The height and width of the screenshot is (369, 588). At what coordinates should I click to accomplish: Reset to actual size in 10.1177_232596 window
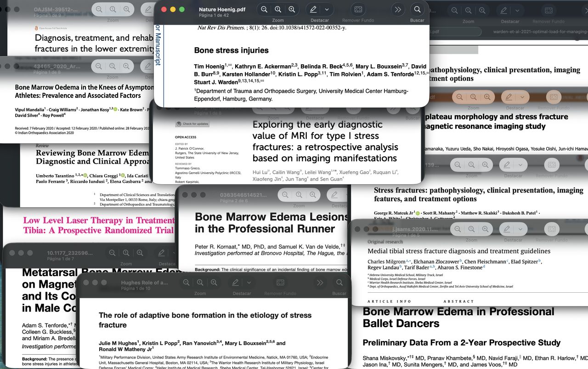coord(126,253)
